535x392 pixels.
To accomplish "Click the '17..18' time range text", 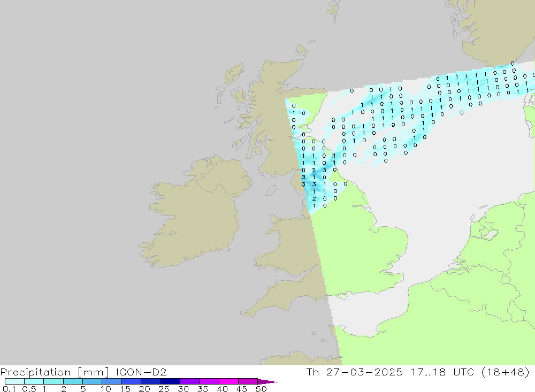I will (x=428, y=372).
